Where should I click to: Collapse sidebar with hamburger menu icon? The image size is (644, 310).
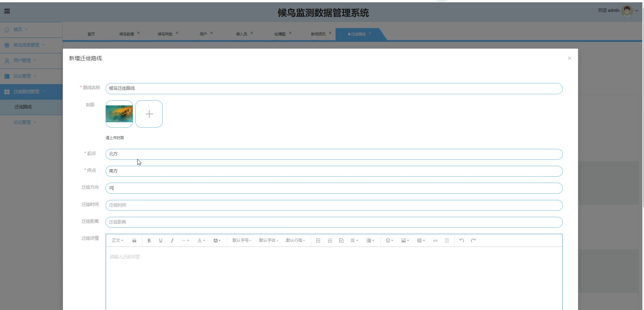click(7, 11)
